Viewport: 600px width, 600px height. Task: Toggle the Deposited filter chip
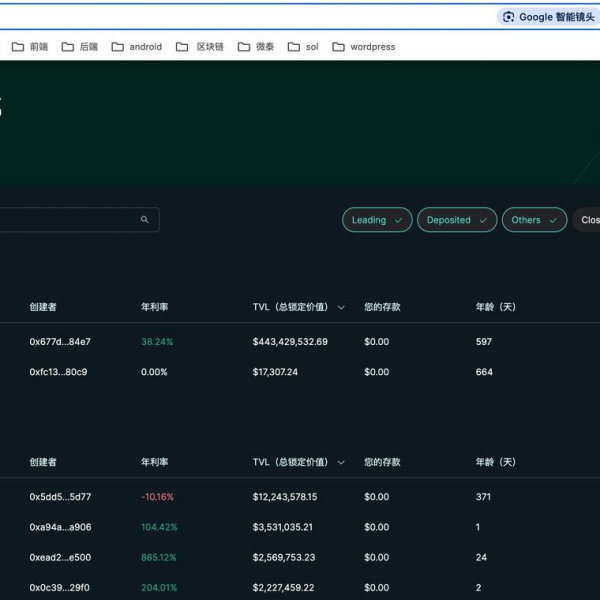pyautogui.click(x=457, y=220)
